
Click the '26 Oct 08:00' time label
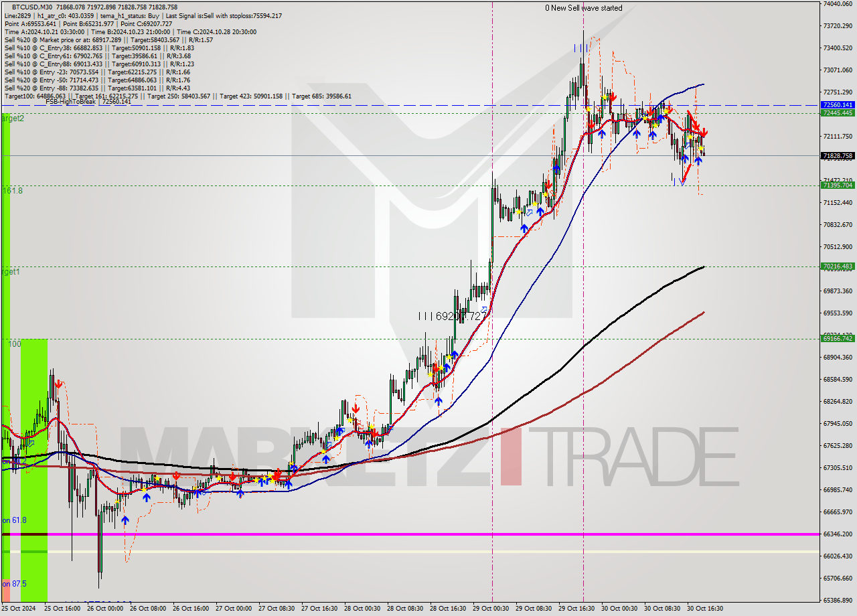point(148,609)
